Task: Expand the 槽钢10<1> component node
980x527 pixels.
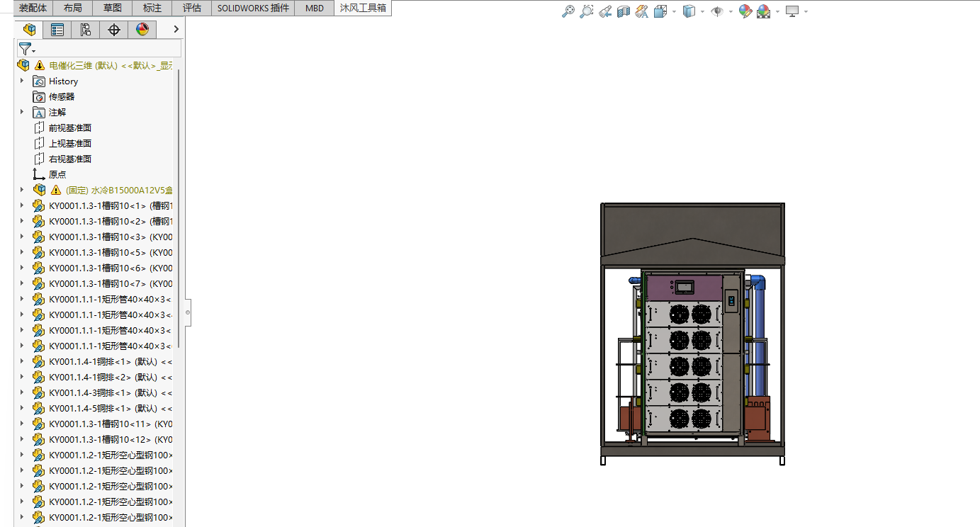Action: pyautogui.click(x=22, y=205)
